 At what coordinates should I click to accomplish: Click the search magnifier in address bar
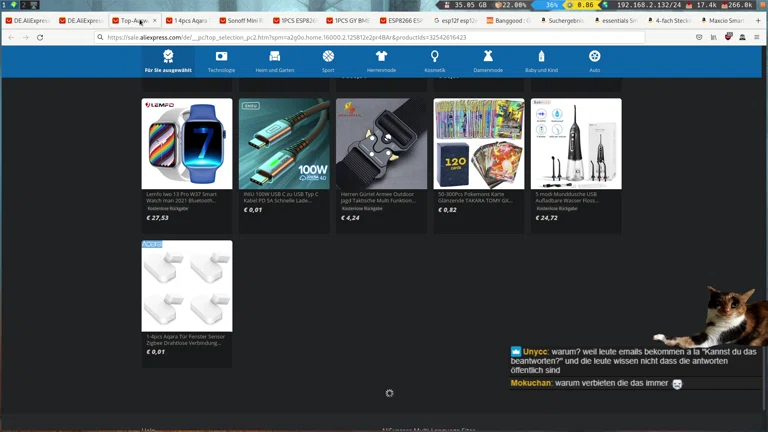[100, 37]
